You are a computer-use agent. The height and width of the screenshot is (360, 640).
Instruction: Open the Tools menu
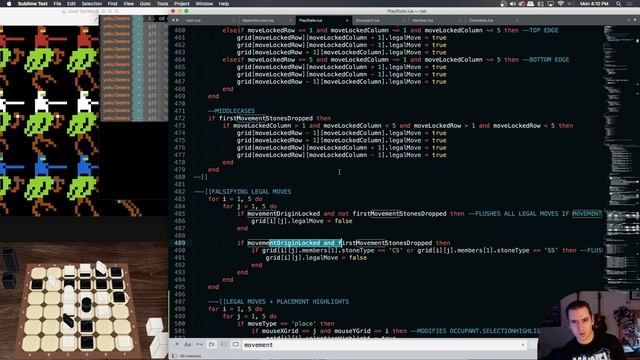point(162,4)
